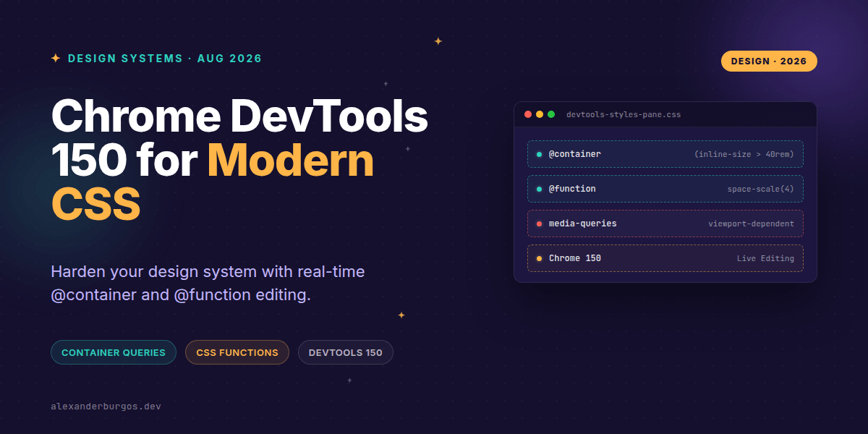The width and height of the screenshot is (868, 434).
Task: Click the viewport-dependent value
Action: click(x=751, y=224)
